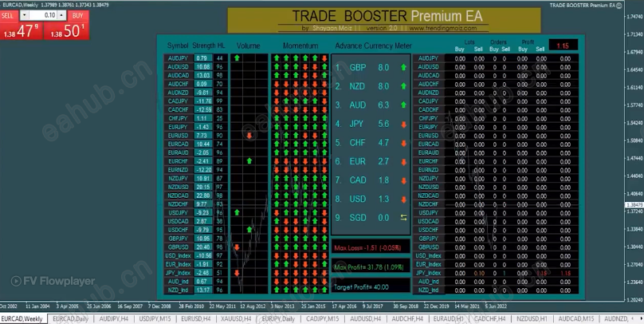Screen dimensions: 644x324
Task: Click the USDJPY green volume up arrow
Action: pos(237,212)
